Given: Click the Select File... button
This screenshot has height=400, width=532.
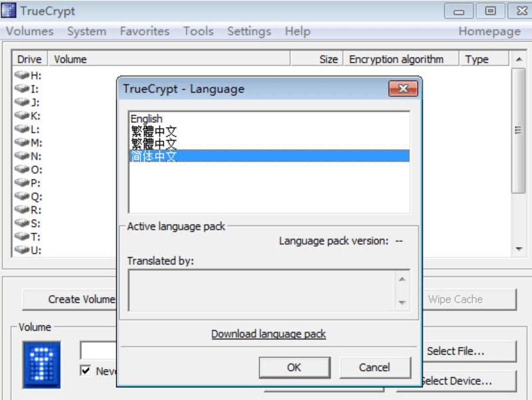Looking at the screenshot, I should pos(469,351).
